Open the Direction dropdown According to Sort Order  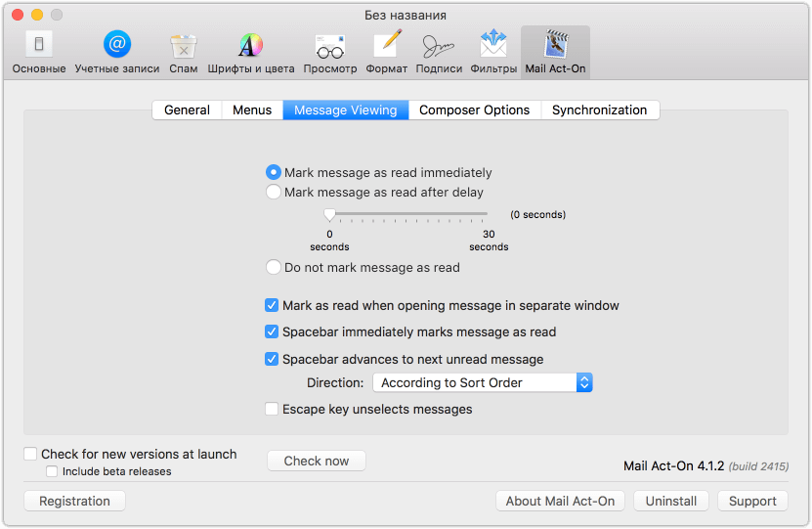click(x=482, y=382)
